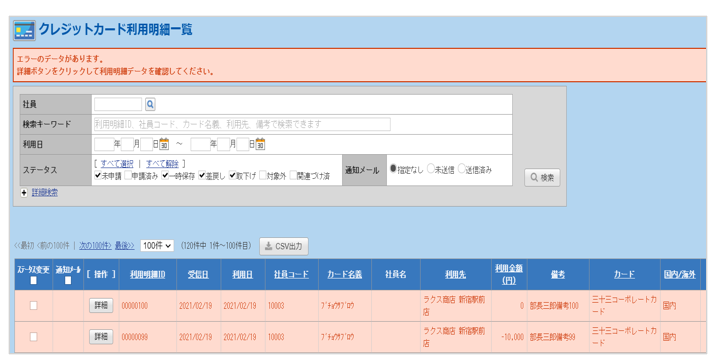Open the start date calendar icon

(x=164, y=144)
